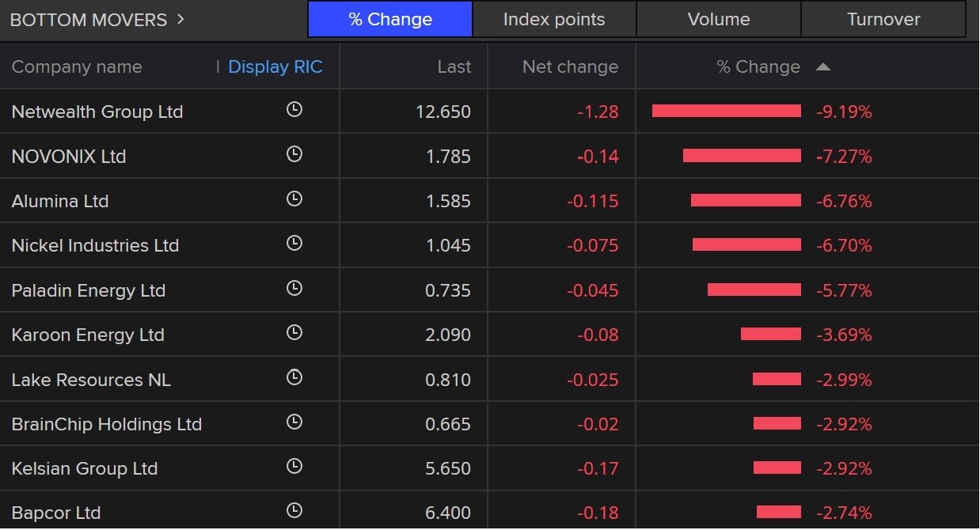Viewport: 980px width, 530px height.
Task: Expand the BOTTOM MOVERS chevron
Action: (x=180, y=19)
